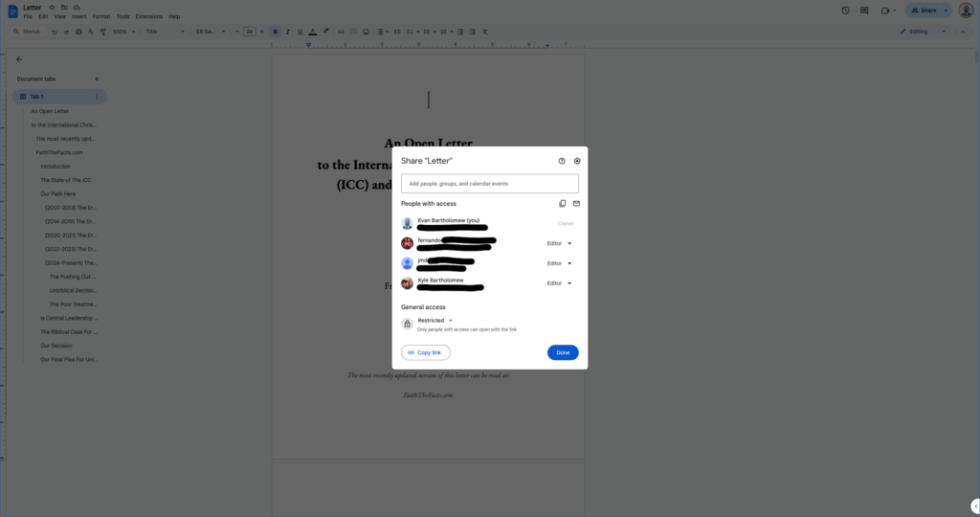
Task: Open the comments panel icon
Action: (864, 11)
